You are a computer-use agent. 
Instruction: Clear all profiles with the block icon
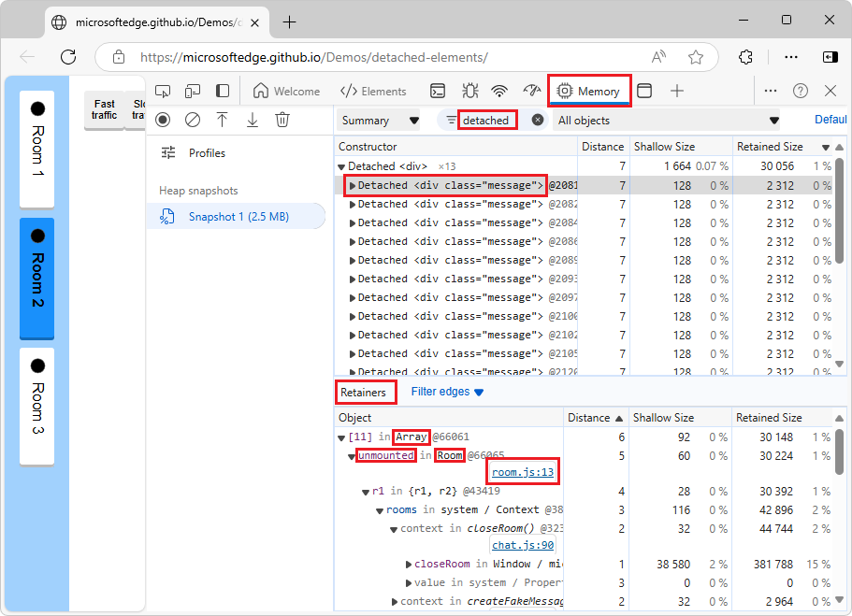pyautogui.click(x=192, y=120)
